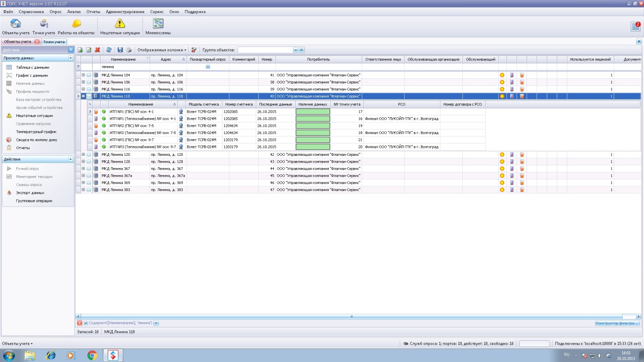Open Работы на объектах (helmet icon)
Image resolution: width=644 pixels, height=362 pixels.
point(76,26)
